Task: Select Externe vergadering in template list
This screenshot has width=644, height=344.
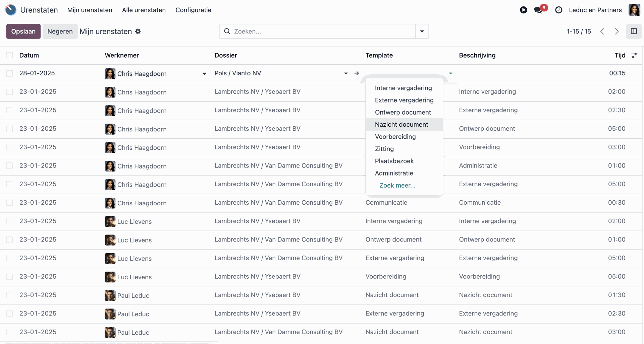Action: tap(404, 100)
